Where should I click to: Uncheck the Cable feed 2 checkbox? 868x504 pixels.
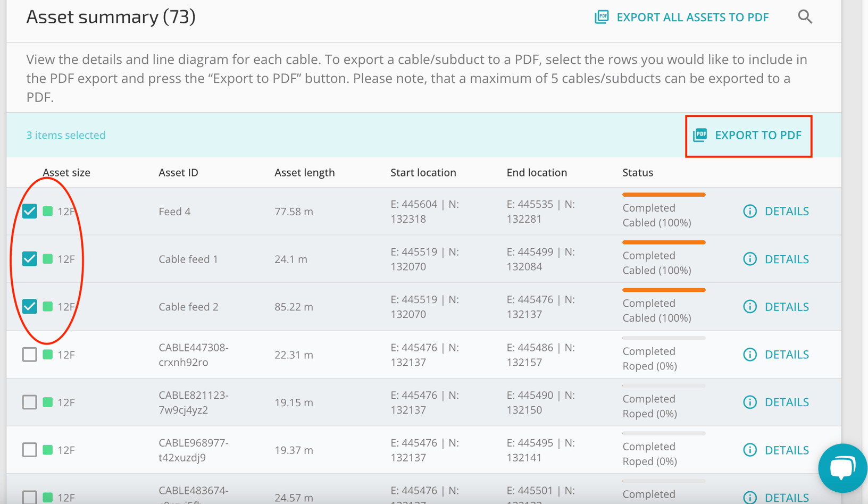(30, 307)
